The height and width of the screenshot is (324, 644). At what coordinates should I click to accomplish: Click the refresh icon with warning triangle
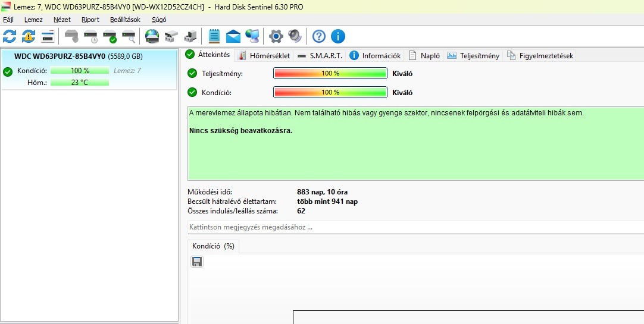pos(29,36)
